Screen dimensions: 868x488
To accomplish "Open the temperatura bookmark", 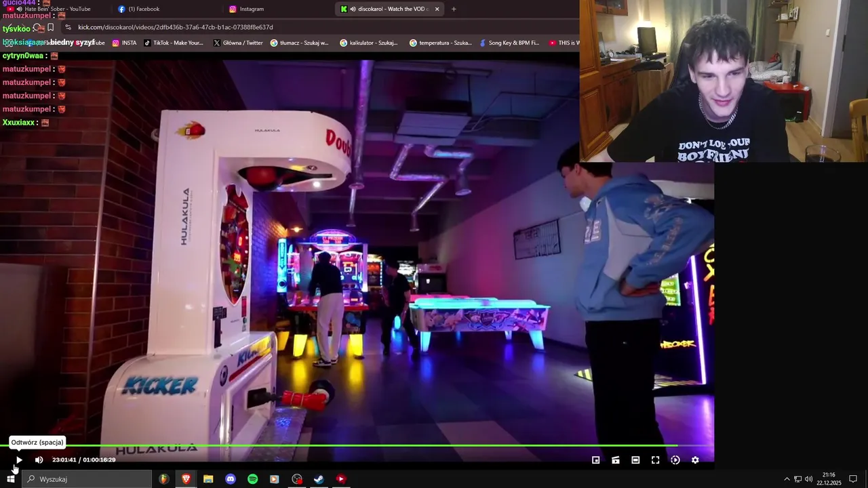I will 441,43.
